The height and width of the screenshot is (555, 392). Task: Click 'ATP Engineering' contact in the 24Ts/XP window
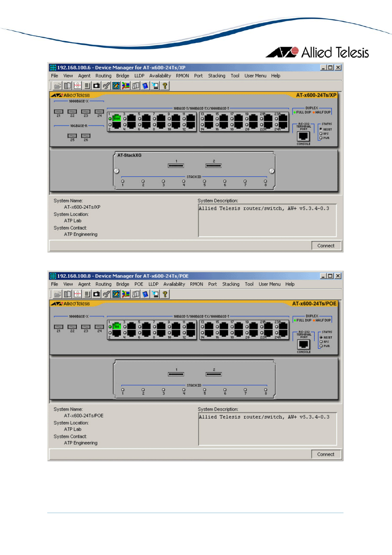point(81,234)
